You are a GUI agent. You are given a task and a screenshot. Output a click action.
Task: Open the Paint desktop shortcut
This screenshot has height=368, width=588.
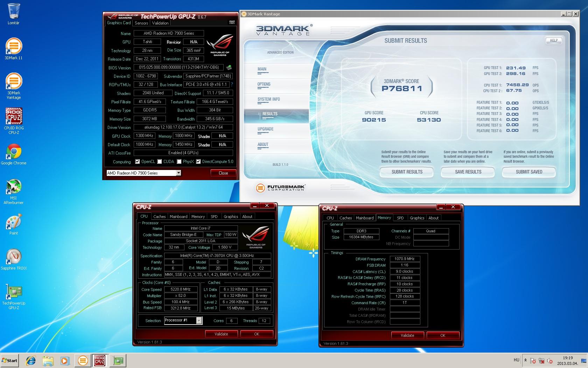[14, 225]
